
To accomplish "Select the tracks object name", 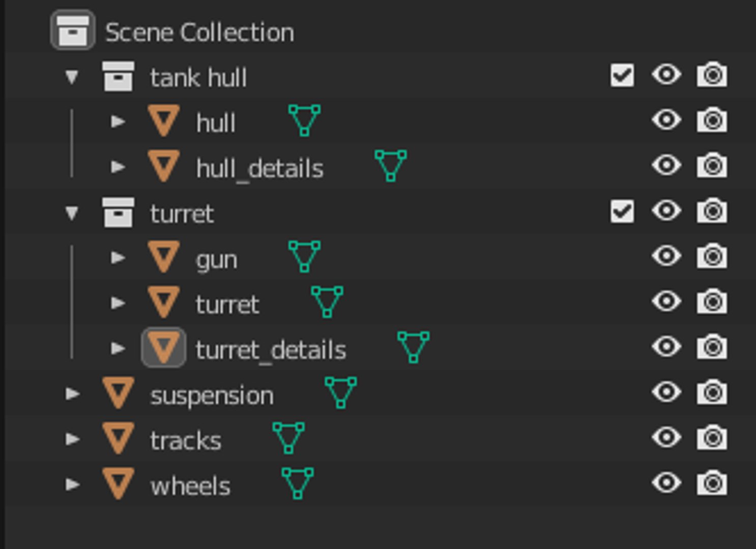I will 186,441.
